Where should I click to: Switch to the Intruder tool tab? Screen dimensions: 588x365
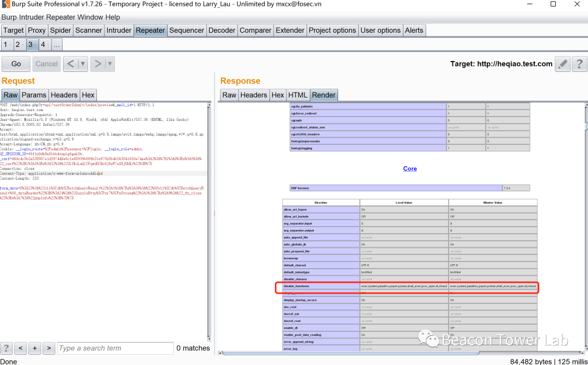(x=119, y=31)
